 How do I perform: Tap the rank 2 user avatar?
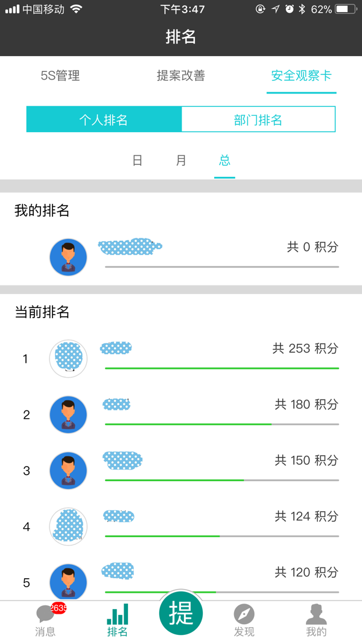(68, 415)
